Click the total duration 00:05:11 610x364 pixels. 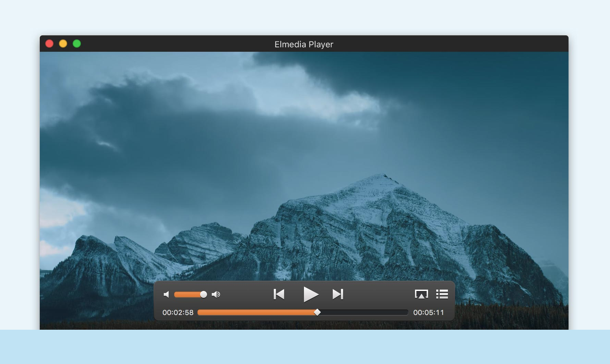[429, 313]
